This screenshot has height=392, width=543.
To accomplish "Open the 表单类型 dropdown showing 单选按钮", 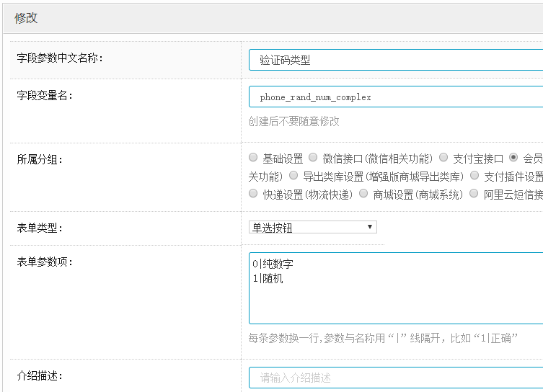I will (x=312, y=228).
